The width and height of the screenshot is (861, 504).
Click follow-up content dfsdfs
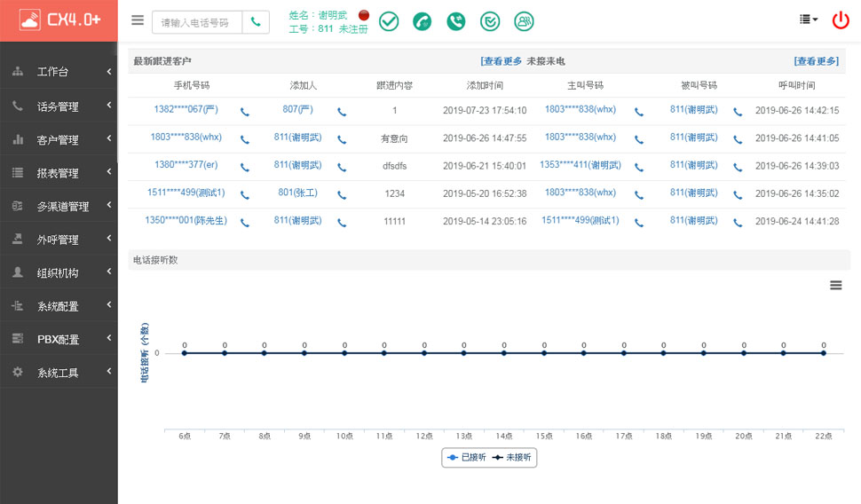[394, 166]
